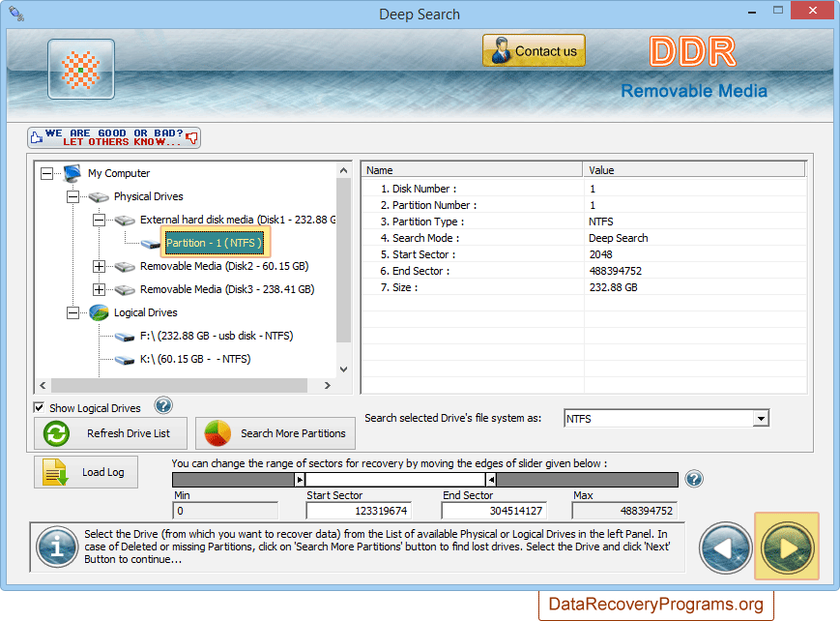The width and height of the screenshot is (840, 621).
Task: Collapse the Physical Drives node
Action: [x=72, y=196]
